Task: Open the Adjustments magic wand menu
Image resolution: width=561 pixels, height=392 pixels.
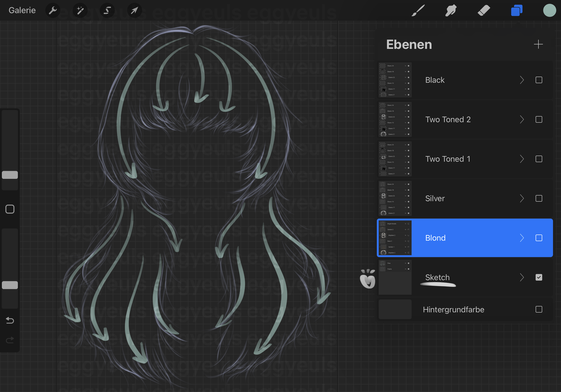Action: point(80,11)
